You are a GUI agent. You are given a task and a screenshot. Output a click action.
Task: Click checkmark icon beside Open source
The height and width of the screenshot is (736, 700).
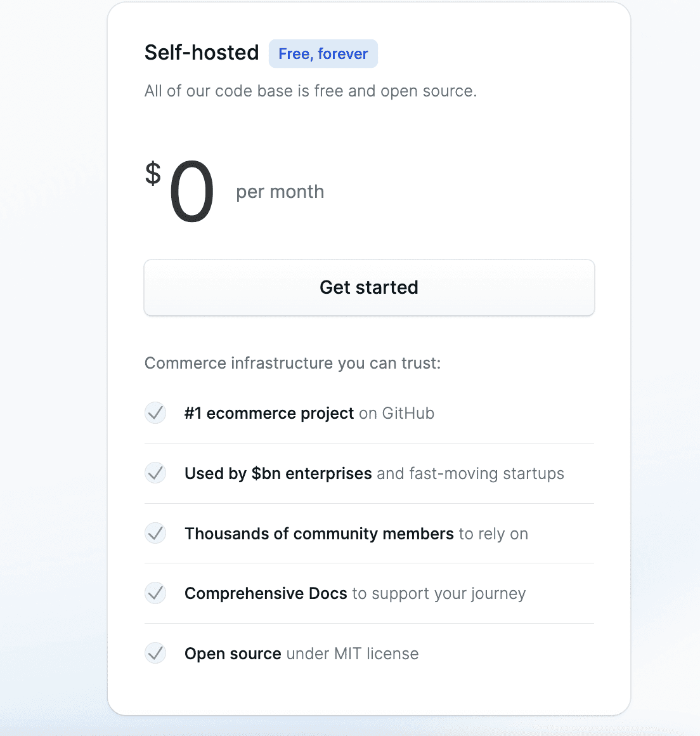[x=155, y=654]
